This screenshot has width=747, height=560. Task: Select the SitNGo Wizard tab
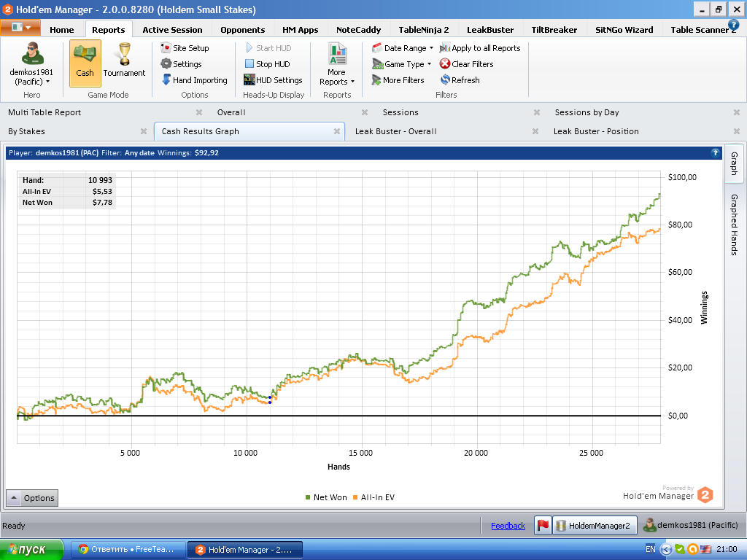(624, 29)
